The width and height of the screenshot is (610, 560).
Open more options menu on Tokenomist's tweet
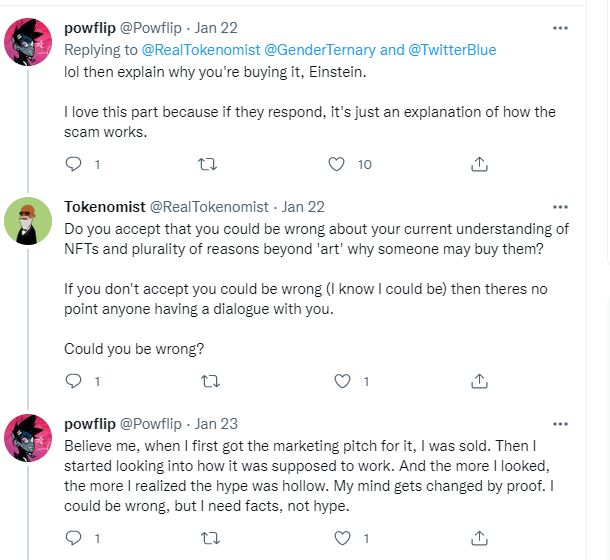point(559,207)
